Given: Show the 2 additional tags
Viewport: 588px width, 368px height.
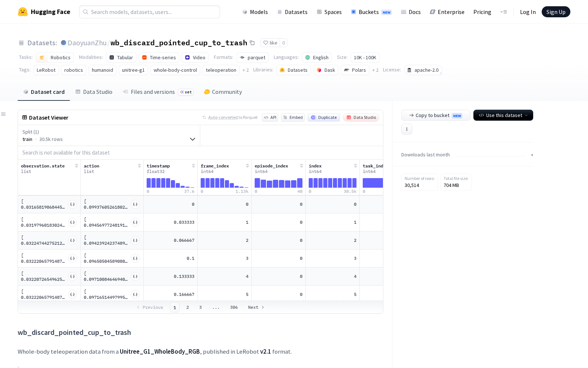Looking at the screenshot, I should 245,70.
